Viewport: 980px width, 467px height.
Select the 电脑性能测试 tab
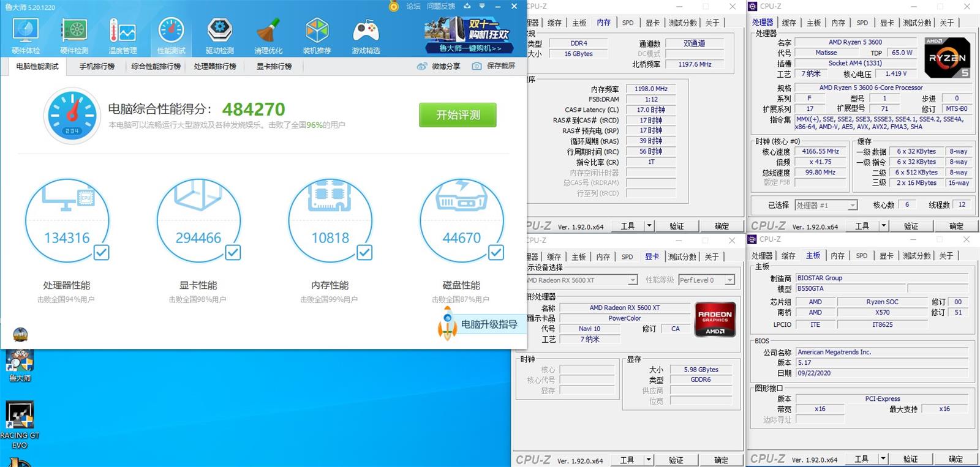37,66
